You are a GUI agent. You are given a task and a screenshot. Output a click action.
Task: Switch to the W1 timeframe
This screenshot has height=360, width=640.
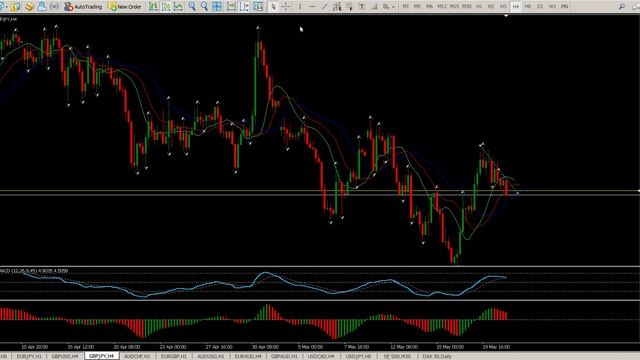(552, 7)
